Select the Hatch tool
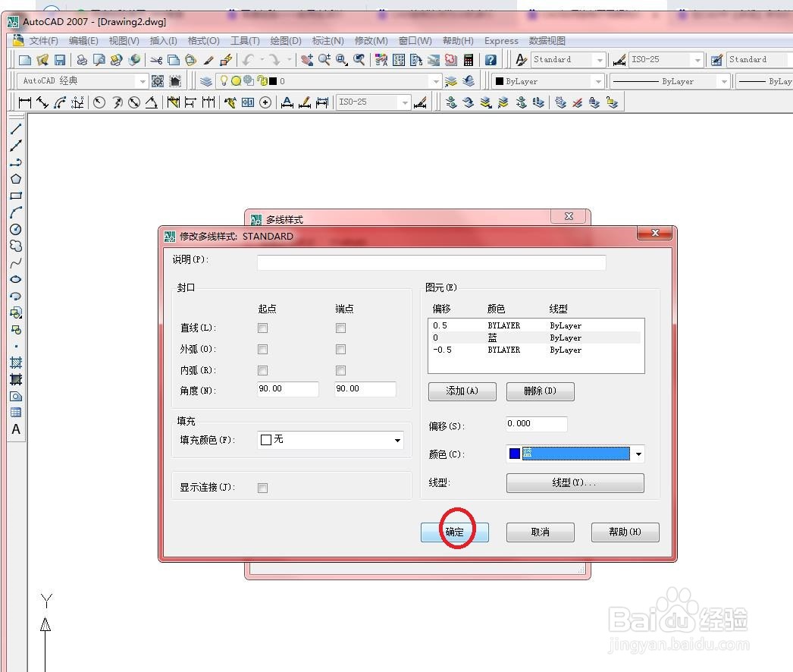 tap(16, 363)
